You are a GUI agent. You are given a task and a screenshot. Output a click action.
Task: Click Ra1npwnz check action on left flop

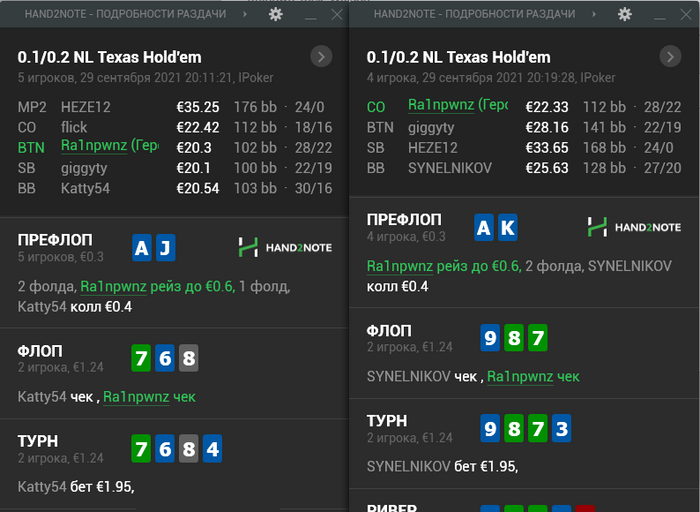coord(150,397)
